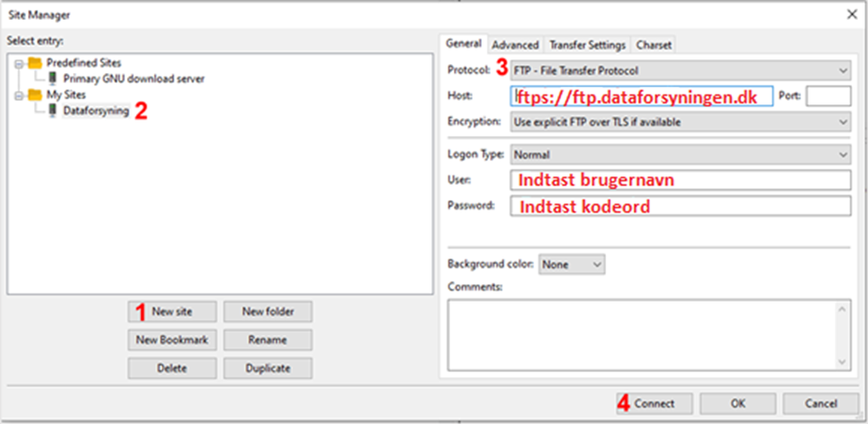
Task: Click the Dataforsyning server icon
Action: point(53,111)
